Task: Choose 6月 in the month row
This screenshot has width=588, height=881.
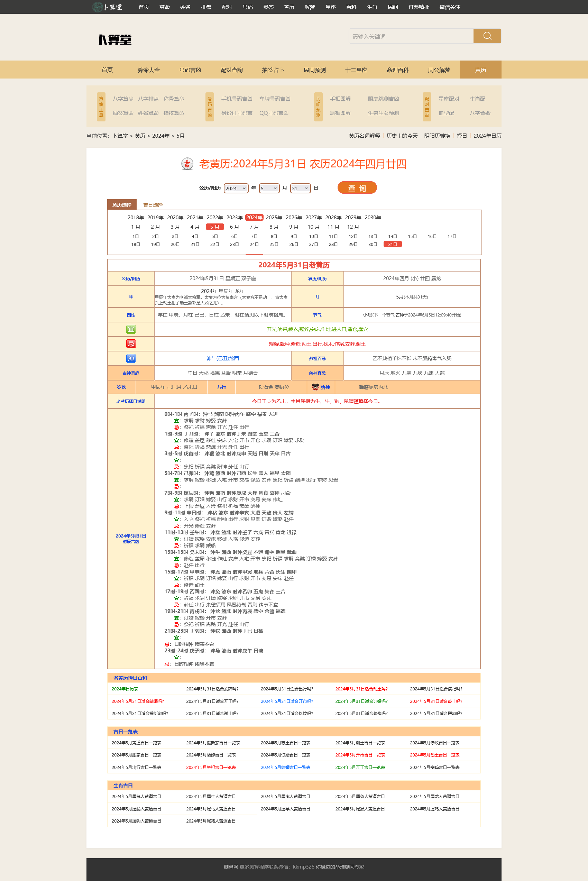Action: tap(235, 227)
